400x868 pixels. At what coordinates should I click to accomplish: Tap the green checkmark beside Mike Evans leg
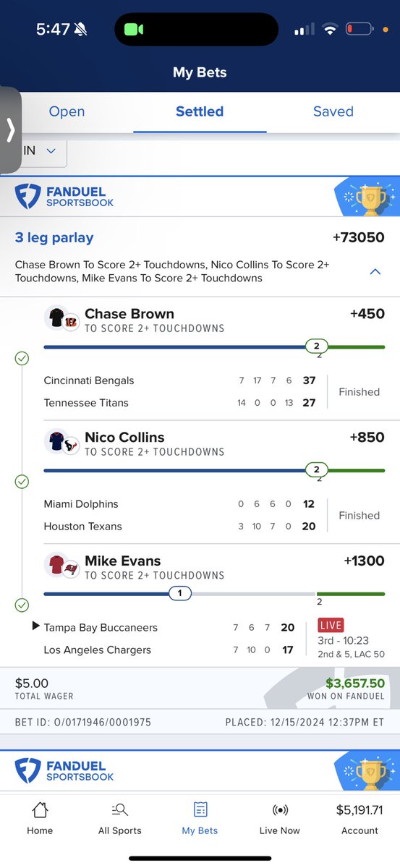click(22, 605)
